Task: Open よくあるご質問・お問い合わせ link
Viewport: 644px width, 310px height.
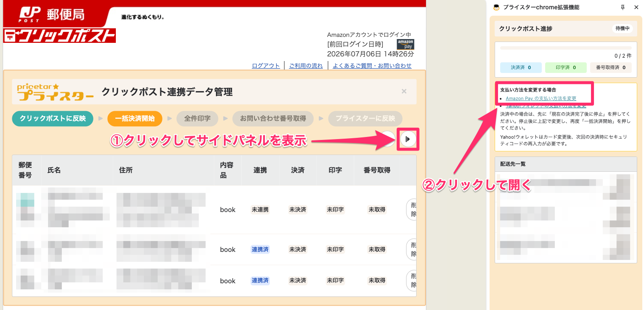Action: [x=372, y=66]
